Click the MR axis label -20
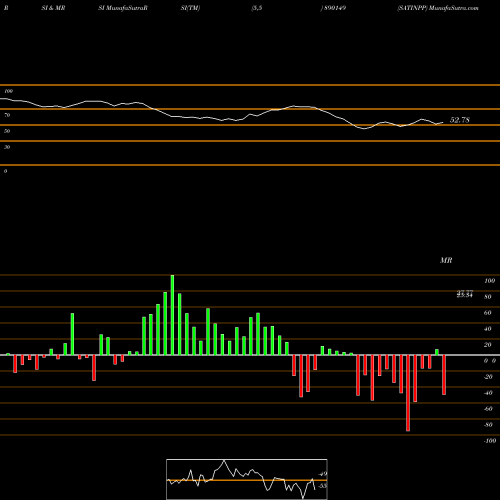500x500 pixels. [488, 377]
